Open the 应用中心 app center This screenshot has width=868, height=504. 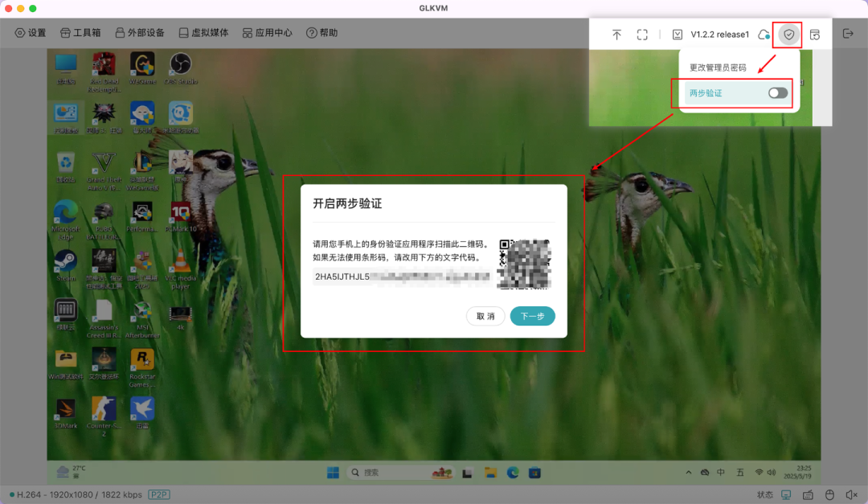(268, 33)
